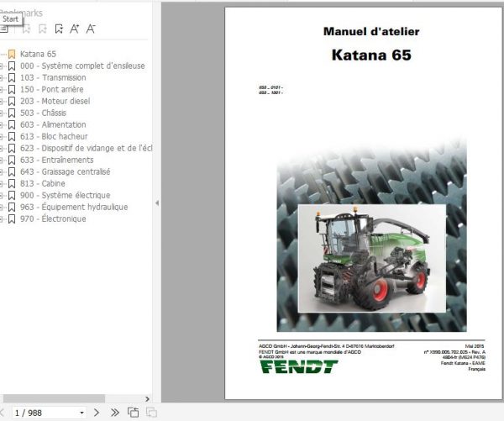The width and height of the screenshot is (504, 421).
Task: Jump to last page double arrow
Action: (115, 413)
